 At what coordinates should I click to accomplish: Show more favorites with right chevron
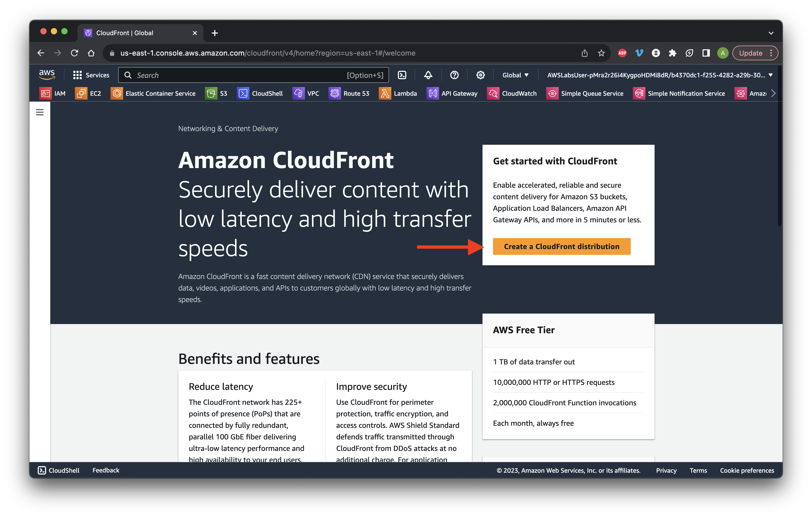773,94
